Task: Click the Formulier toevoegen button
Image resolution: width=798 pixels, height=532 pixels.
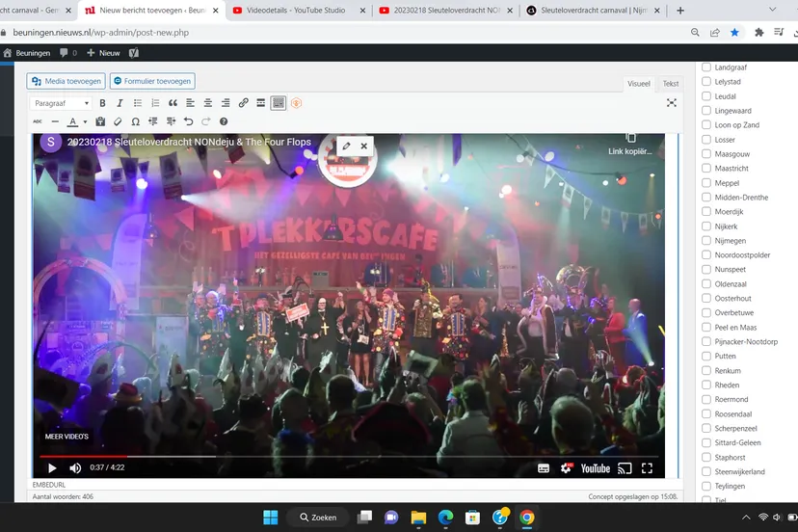Action: [152, 82]
